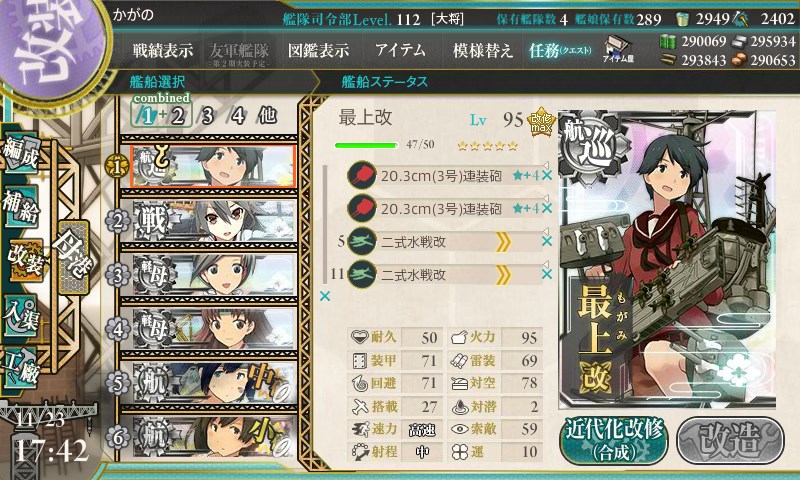Select the fifth ship with 中破 damage
The height and width of the screenshot is (480, 800).
coord(209,383)
